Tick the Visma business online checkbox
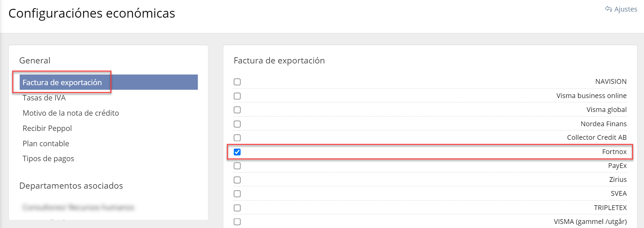Image resolution: width=644 pixels, height=228 pixels. (237, 96)
